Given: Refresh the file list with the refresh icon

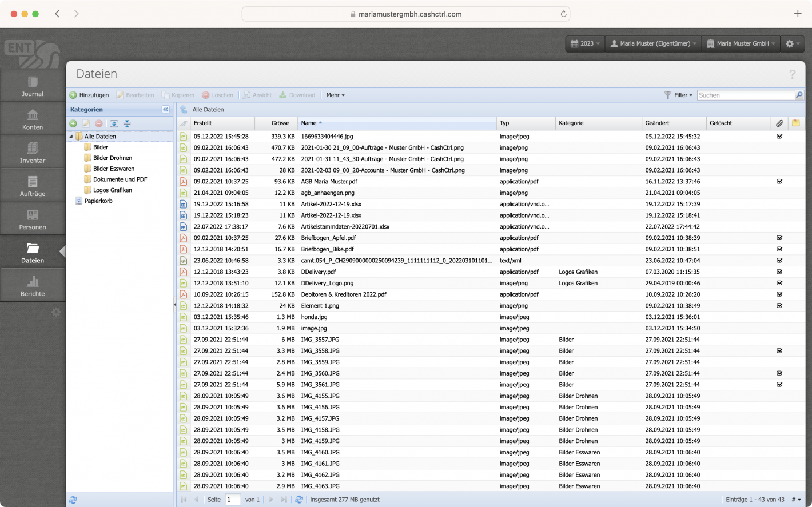Looking at the screenshot, I should 300,499.
